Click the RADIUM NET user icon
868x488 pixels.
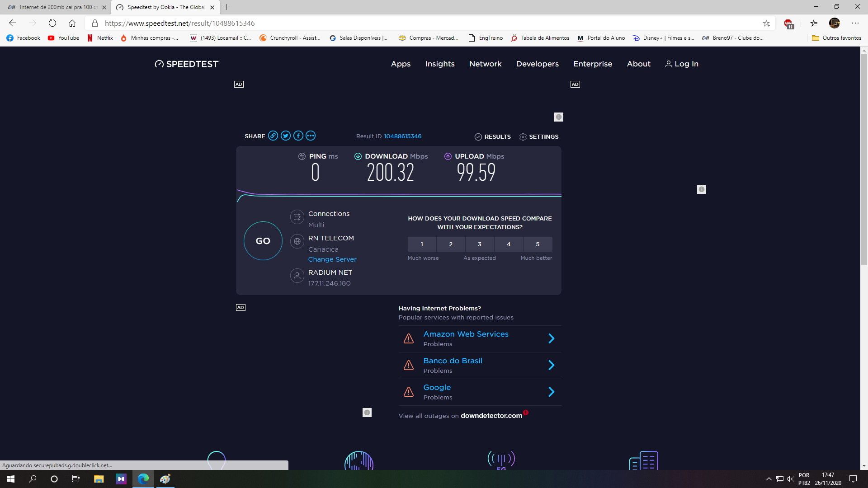297,276
